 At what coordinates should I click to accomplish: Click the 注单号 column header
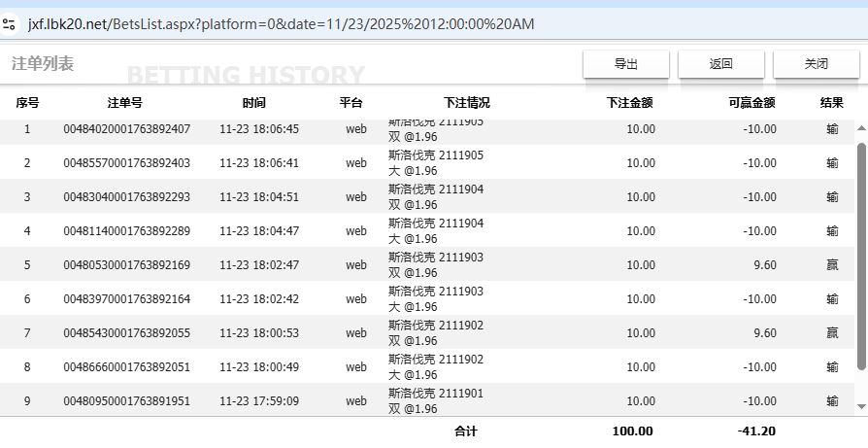tap(125, 103)
